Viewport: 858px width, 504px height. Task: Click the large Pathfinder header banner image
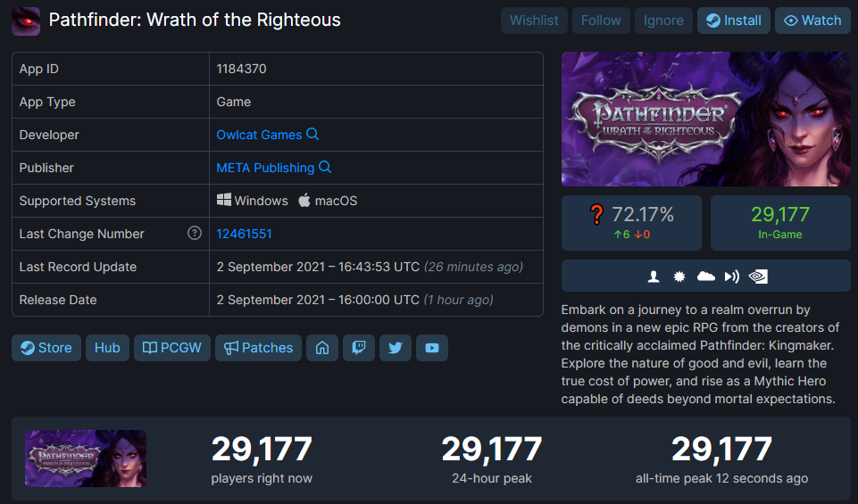coord(706,120)
